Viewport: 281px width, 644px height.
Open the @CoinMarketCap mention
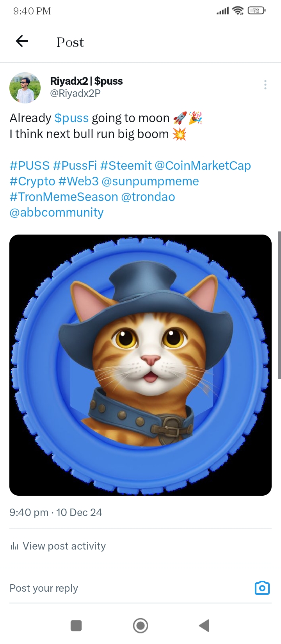(x=203, y=165)
